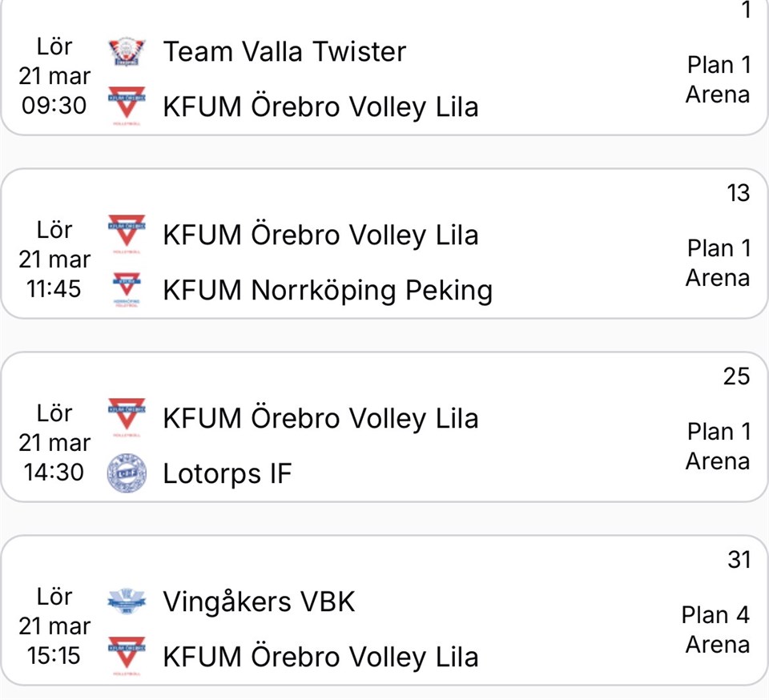Click match number 13
Image resolution: width=769 pixels, height=700 pixels.
coord(738,193)
